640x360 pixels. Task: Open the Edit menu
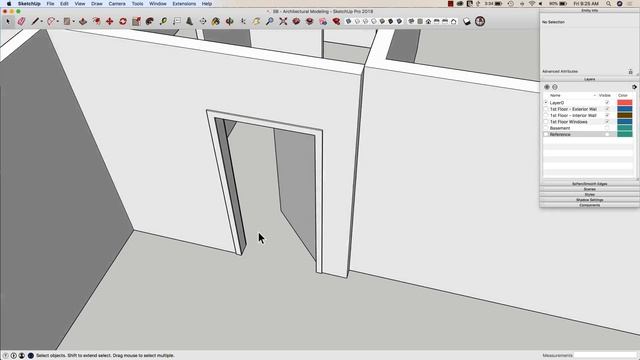click(x=64, y=4)
